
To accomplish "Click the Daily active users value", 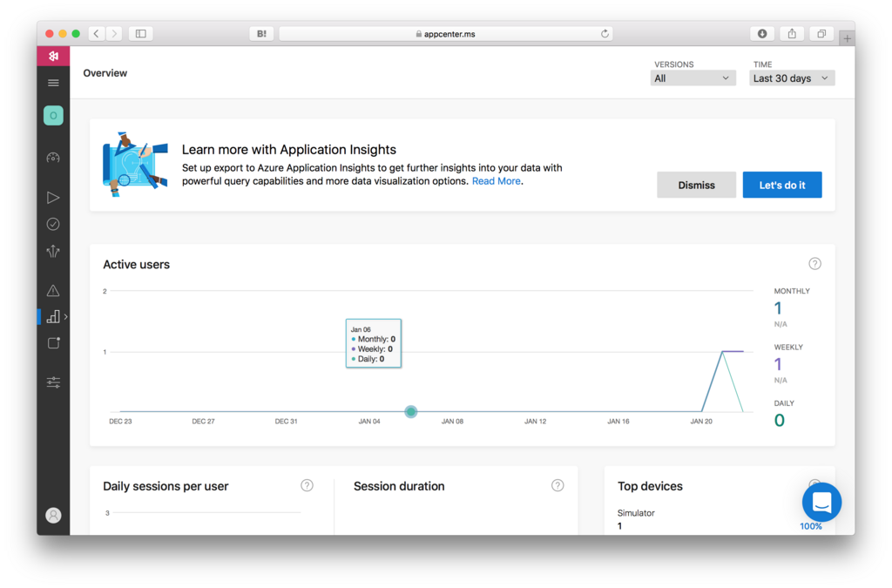I will (x=780, y=420).
